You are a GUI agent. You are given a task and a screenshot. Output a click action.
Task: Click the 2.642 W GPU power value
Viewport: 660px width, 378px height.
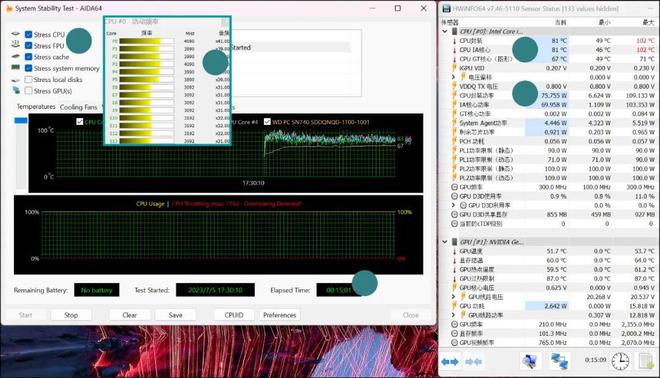click(556, 306)
